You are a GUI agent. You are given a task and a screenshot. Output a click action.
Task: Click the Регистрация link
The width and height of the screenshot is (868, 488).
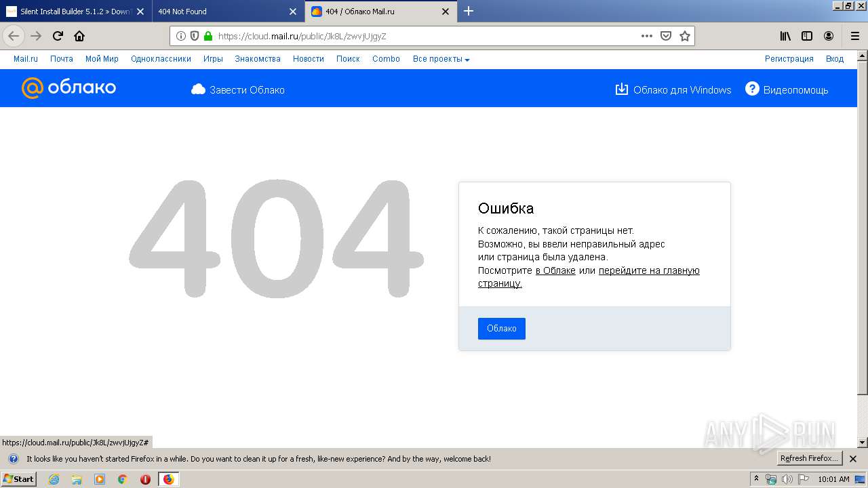pos(789,59)
